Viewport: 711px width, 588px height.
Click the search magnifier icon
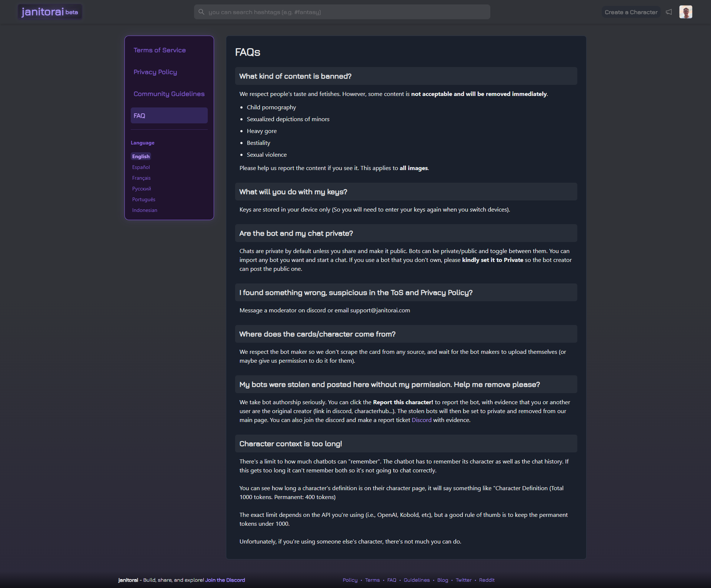coord(201,12)
